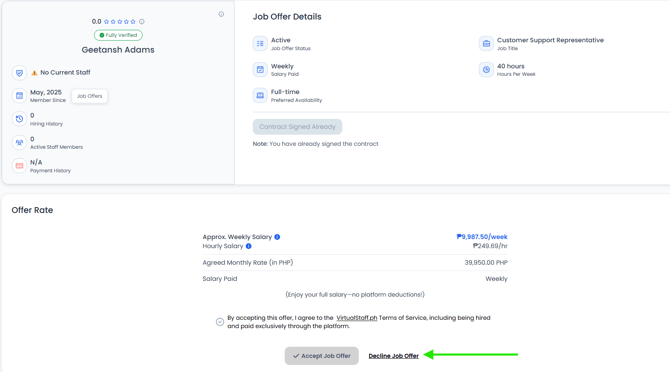Show Hourly Salary info tooltip
The image size is (670, 372).
pyautogui.click(x=249, y=246)
